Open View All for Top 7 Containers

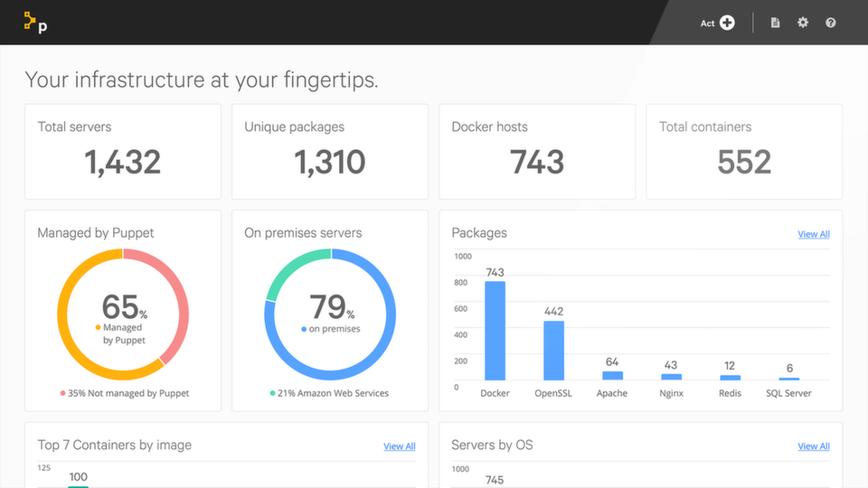[399, 446]
